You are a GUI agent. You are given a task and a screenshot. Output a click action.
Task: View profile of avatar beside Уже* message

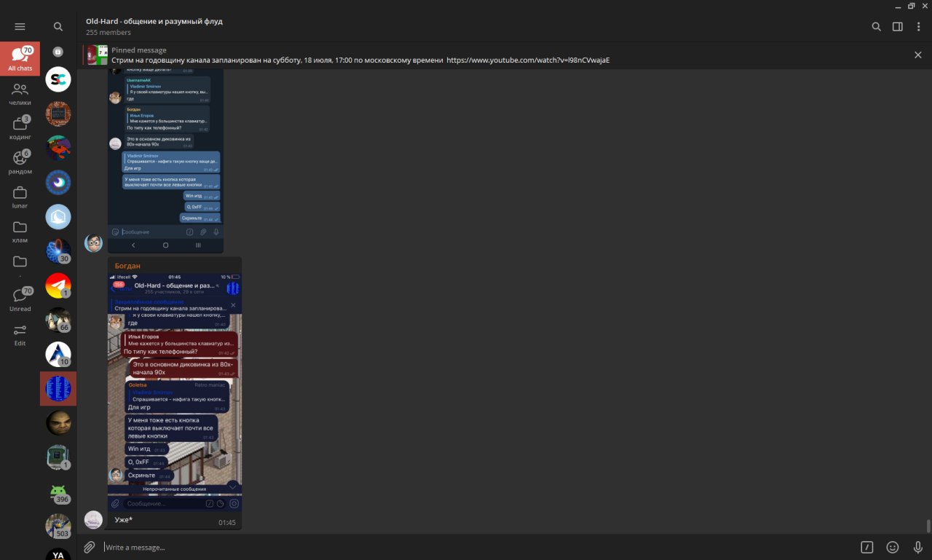point(94,519)
